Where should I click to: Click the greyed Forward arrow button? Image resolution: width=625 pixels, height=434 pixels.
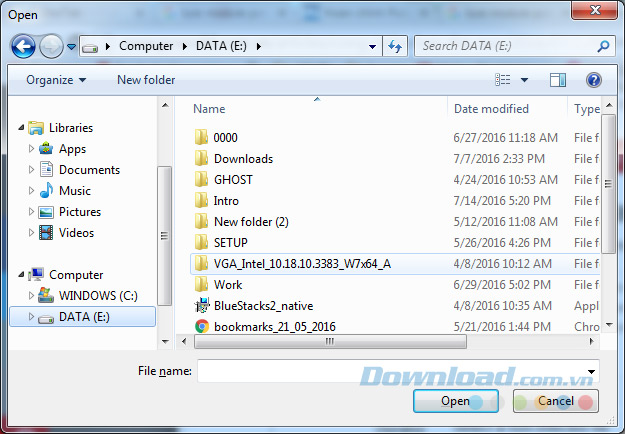coord(51,47)
